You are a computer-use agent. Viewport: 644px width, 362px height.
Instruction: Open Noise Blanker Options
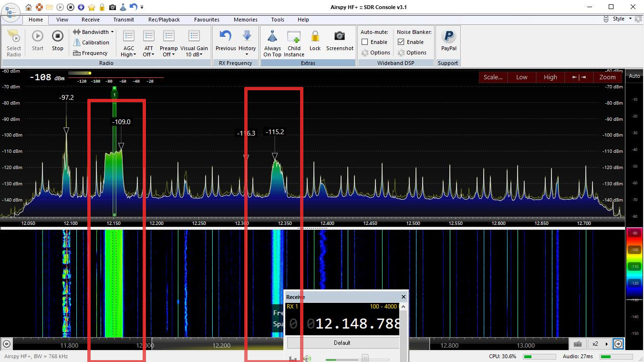(412, 53)
